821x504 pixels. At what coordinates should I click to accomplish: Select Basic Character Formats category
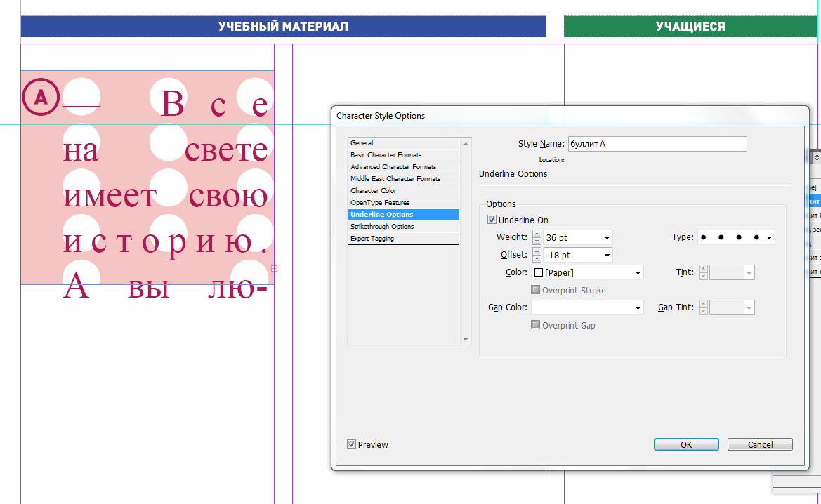[x=403, y=155]
